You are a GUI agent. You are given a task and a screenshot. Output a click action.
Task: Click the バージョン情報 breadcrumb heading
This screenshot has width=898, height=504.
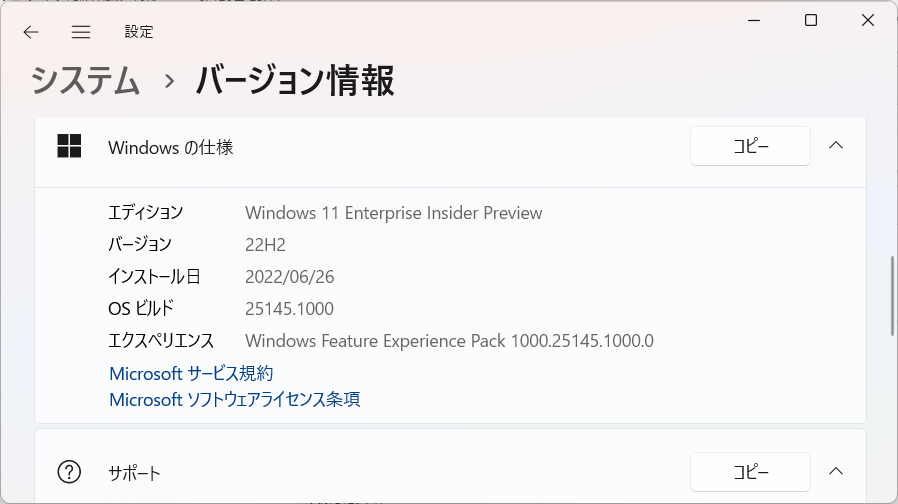[x=294, y=80]
